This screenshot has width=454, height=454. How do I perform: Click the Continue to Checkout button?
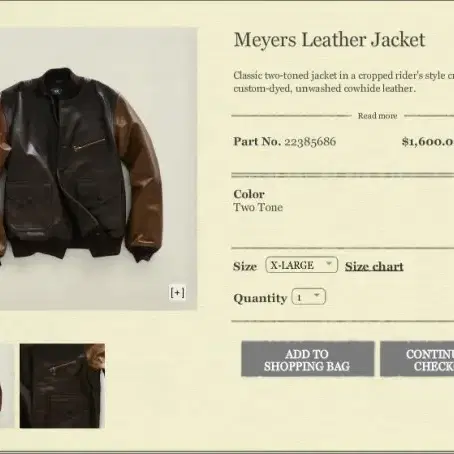click(x=417, y=359)
